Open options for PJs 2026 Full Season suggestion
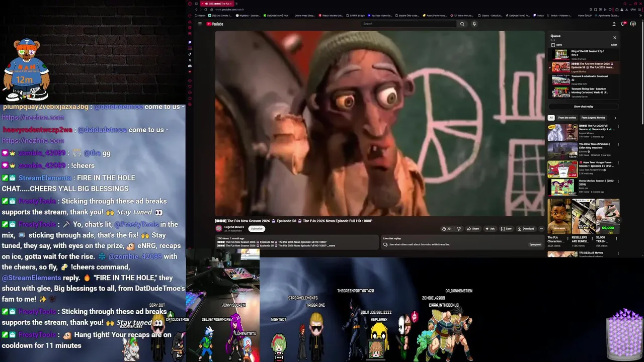This screenshot has width=644, height=362. pos(618,126)
